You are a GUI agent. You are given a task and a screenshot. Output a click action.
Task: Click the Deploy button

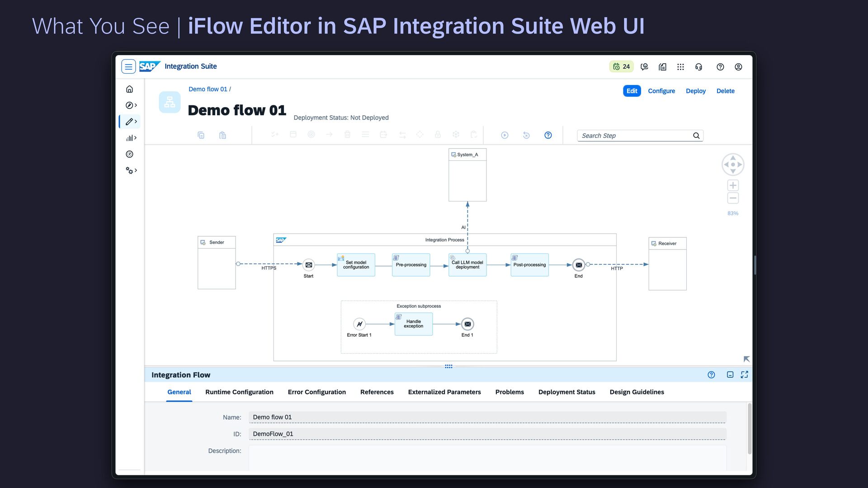pos(695,91)
